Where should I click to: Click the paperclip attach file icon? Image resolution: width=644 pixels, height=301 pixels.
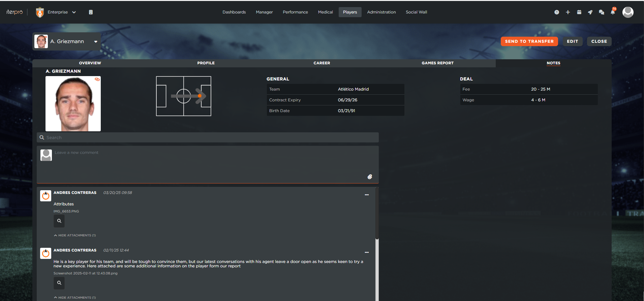point(370,177)
